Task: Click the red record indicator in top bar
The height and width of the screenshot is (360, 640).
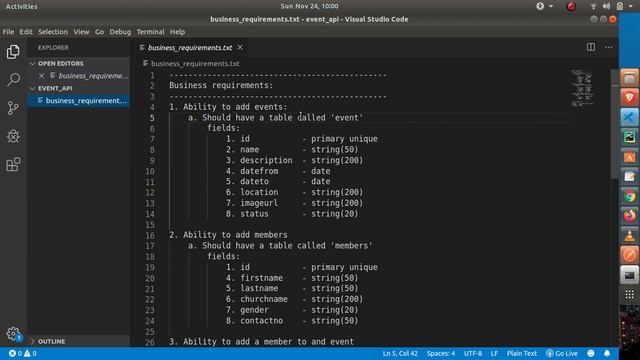Action: (x=571, y=6)
